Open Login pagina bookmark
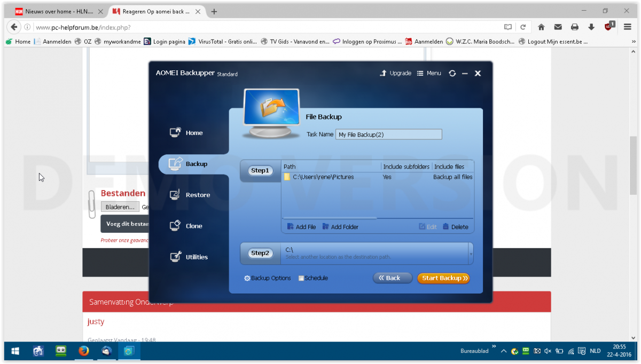Viewport: 641px width, 364px height. [164, 42]
